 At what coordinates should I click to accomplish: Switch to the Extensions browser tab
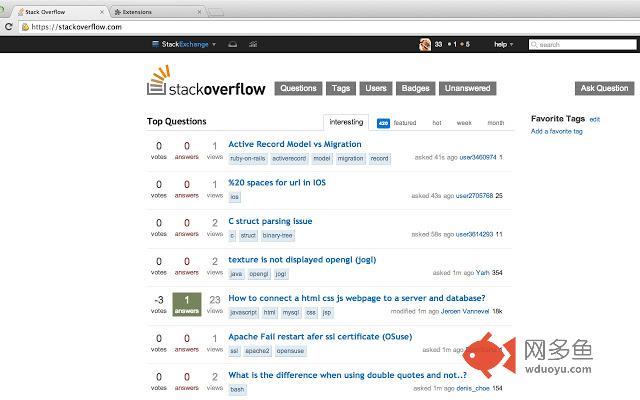(x=157, y=12)
